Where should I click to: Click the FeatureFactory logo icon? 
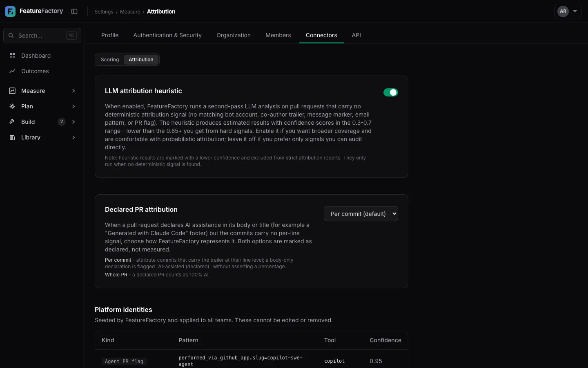pos(10,11)
